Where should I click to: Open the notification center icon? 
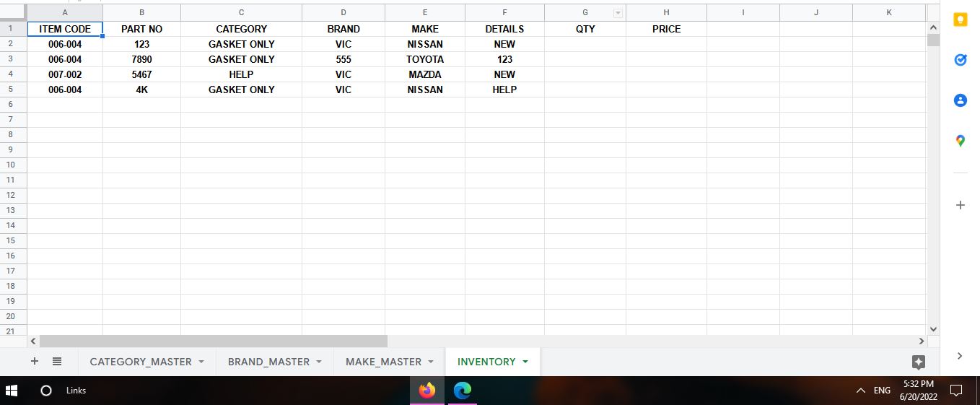tap(957, 391)
